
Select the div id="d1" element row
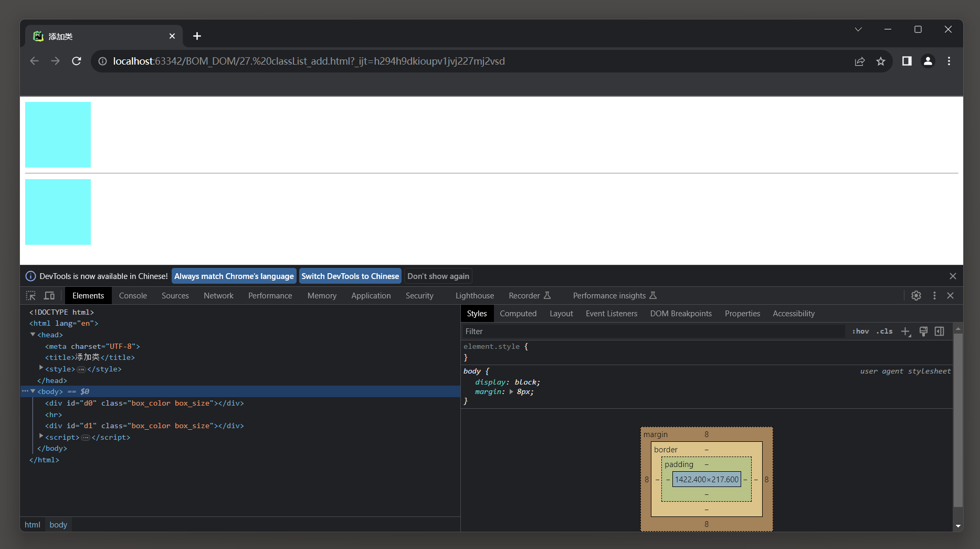pyautogui.click(x=240, y=426)
